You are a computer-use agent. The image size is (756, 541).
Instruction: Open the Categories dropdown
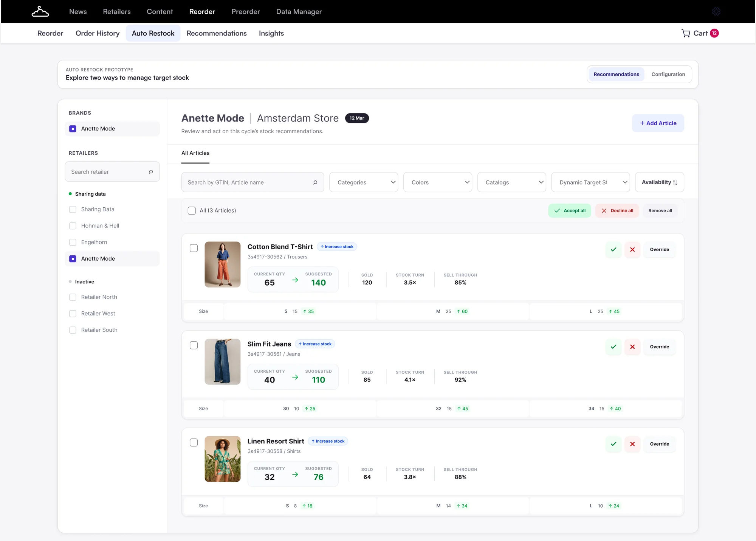(x=364, y=182)
